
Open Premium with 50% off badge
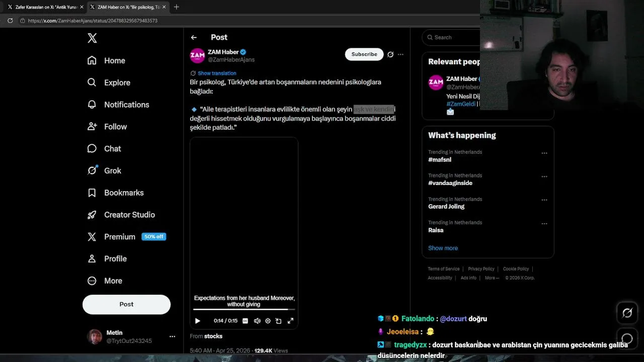coord(126,237)
